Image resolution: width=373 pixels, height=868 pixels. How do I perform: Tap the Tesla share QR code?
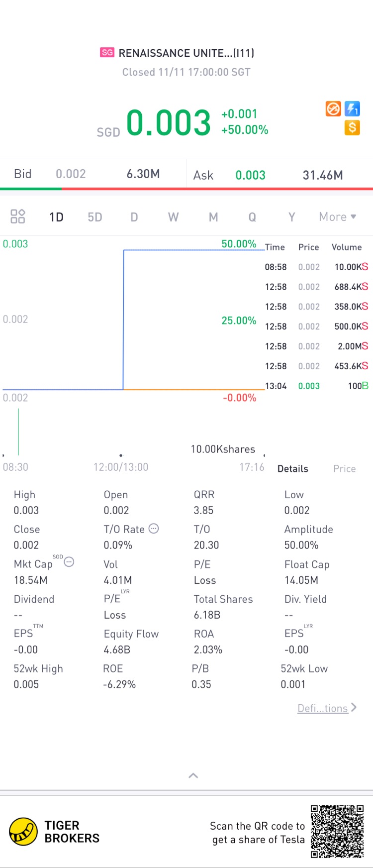pyautogui.click(x=337, y=831)
